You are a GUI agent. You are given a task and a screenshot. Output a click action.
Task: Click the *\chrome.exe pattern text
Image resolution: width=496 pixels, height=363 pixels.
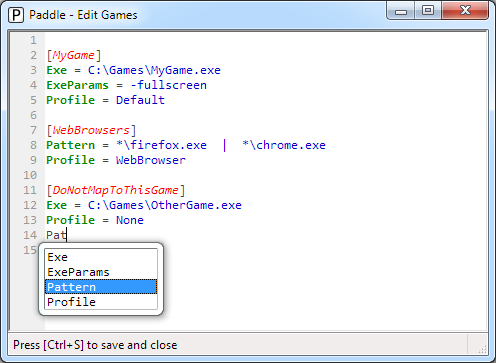(x=284, y=145)
